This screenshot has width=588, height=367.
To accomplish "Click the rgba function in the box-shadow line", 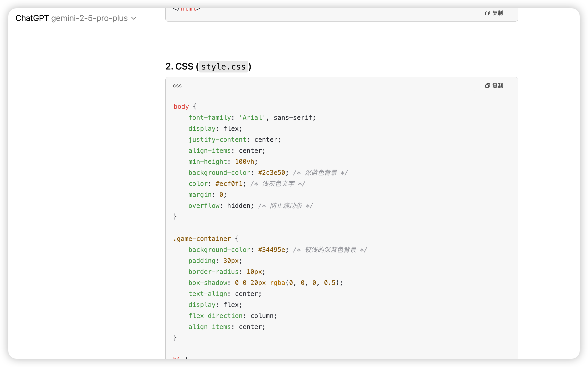I will [277, 283].
